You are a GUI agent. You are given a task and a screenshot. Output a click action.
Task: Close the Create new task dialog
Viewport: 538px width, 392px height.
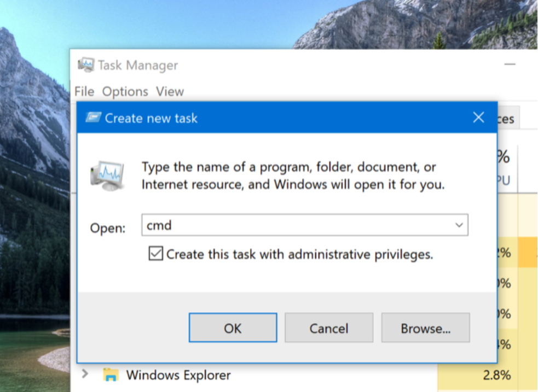(x=478, y=118)
